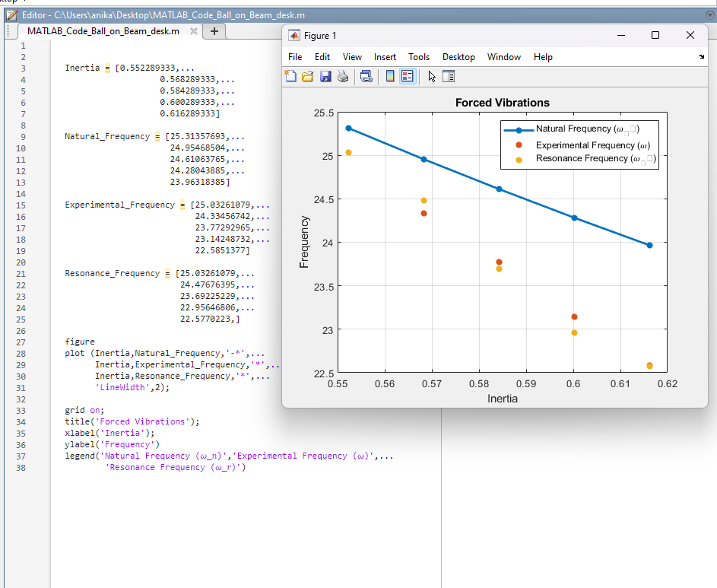This screenshot has width=717, height=588.
Task: Print the figure using printer icon
Action: click(343, 76)
